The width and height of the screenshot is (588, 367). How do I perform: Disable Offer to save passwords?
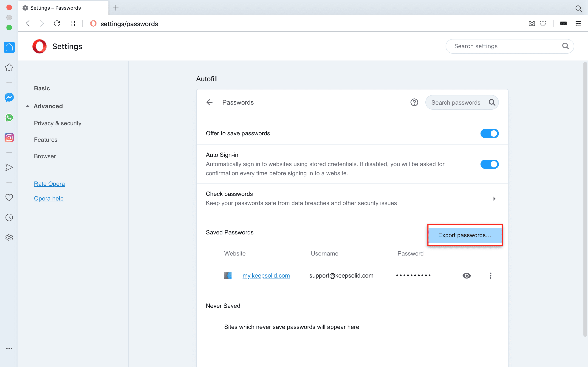tap(489, 133)
